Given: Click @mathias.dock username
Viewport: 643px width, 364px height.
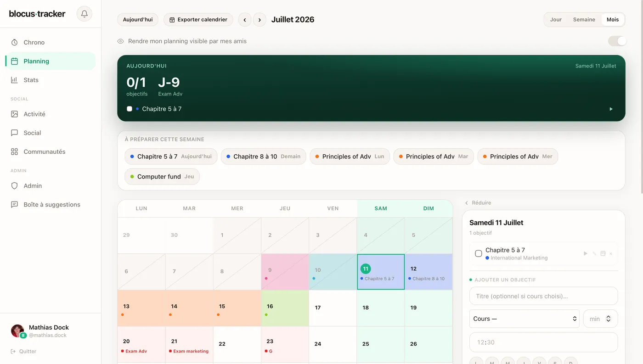Looking at the screenshot, I should (x=48, y=336).
